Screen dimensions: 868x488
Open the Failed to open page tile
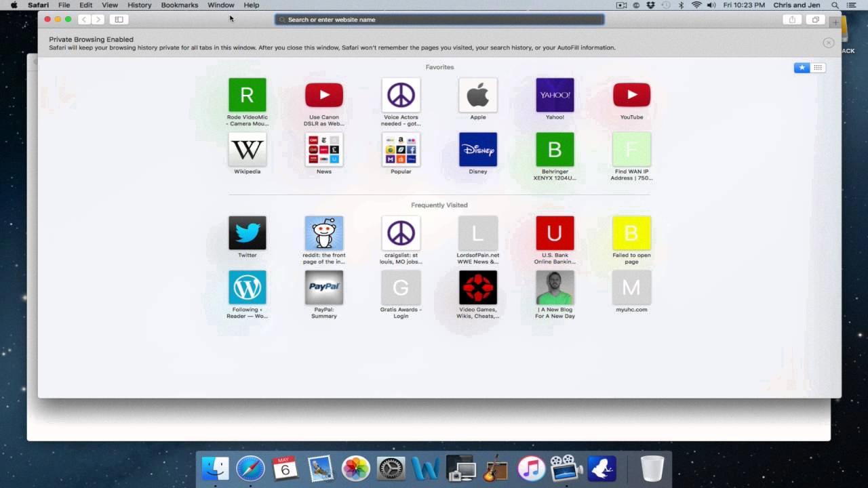(x=631, y=233)
